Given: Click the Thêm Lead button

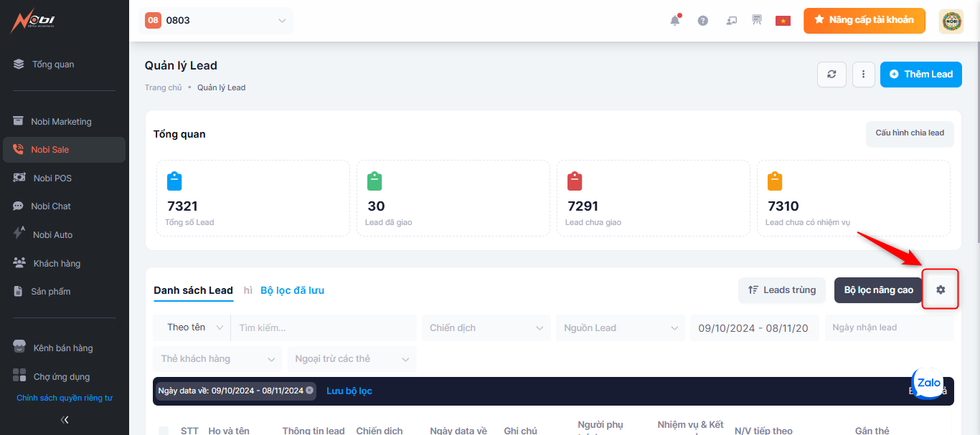Looking at the screenshot, I should point(920,75).
